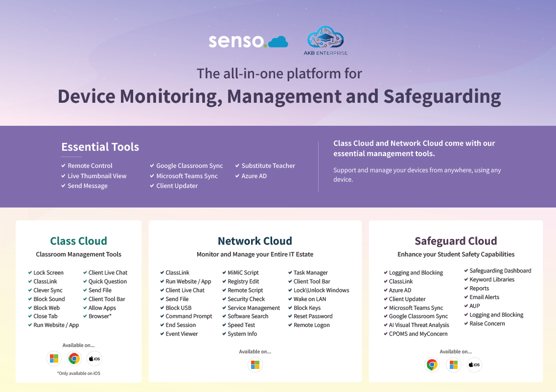The image size is (556, 392).
Task: Click 'Task Manager' in Network Cloud
Action: 311,273
